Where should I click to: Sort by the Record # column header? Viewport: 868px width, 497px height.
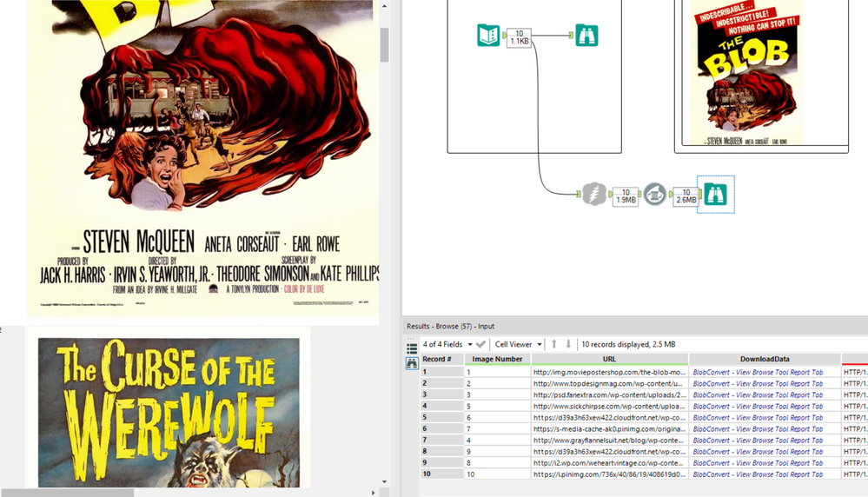coord(441,359)
